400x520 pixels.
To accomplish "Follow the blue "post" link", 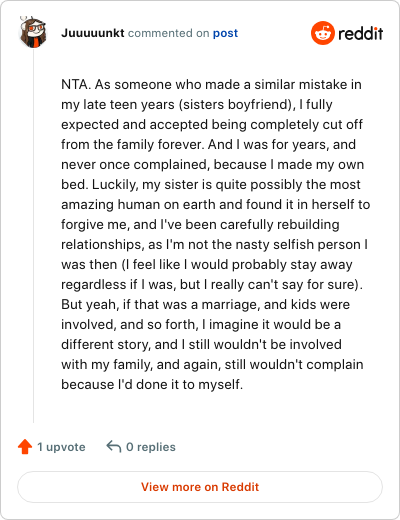I will point(225,33).
